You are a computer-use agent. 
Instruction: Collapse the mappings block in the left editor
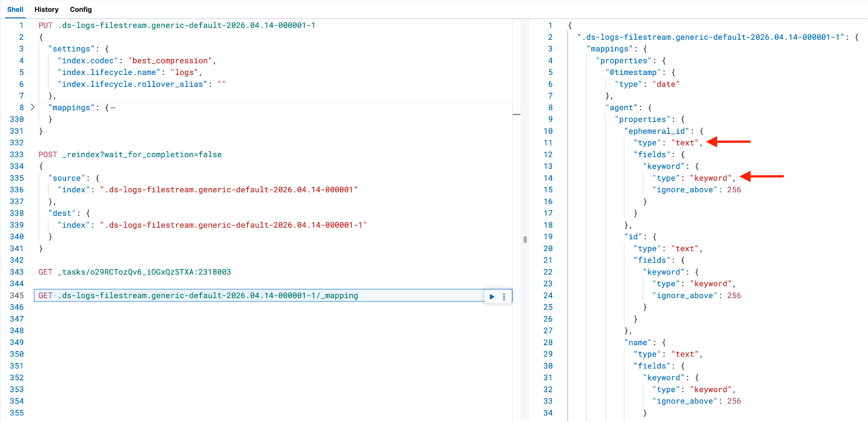pos(33,108)
